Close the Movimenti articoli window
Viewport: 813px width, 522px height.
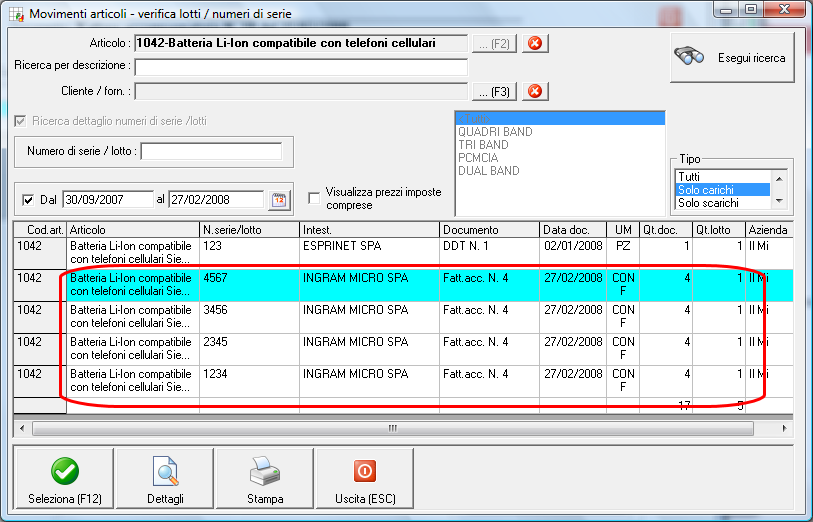(x=784, y=10)
